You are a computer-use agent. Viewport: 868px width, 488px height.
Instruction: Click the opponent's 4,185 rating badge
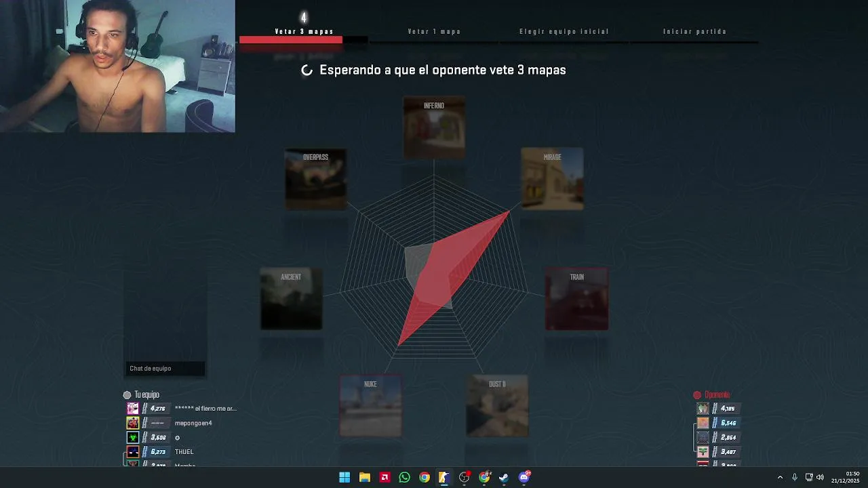tap(726, 409)
